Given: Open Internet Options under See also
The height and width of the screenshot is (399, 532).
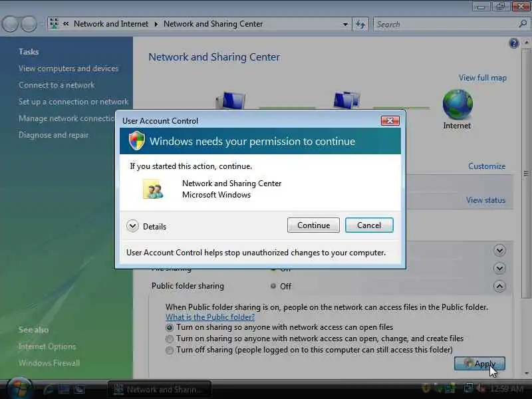Looking at the screenshot, I should point(47,346).
